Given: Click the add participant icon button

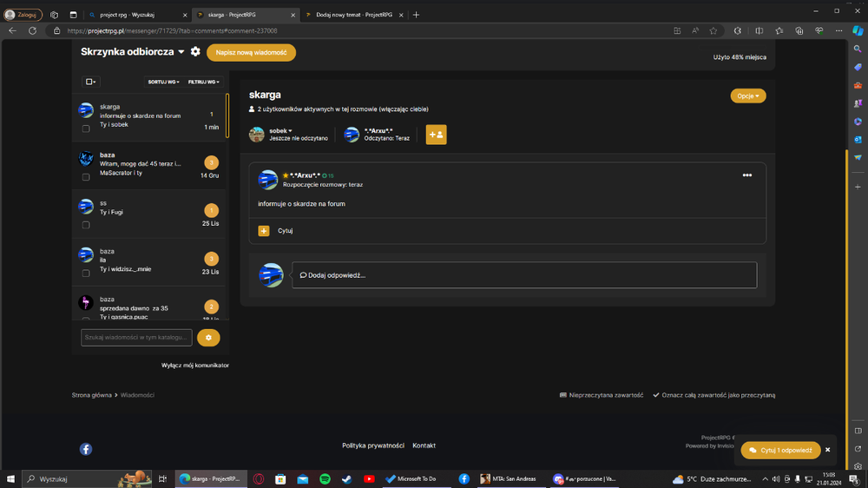Looking at the screenshot, I should pyautogui.click(x=437, y=135).
